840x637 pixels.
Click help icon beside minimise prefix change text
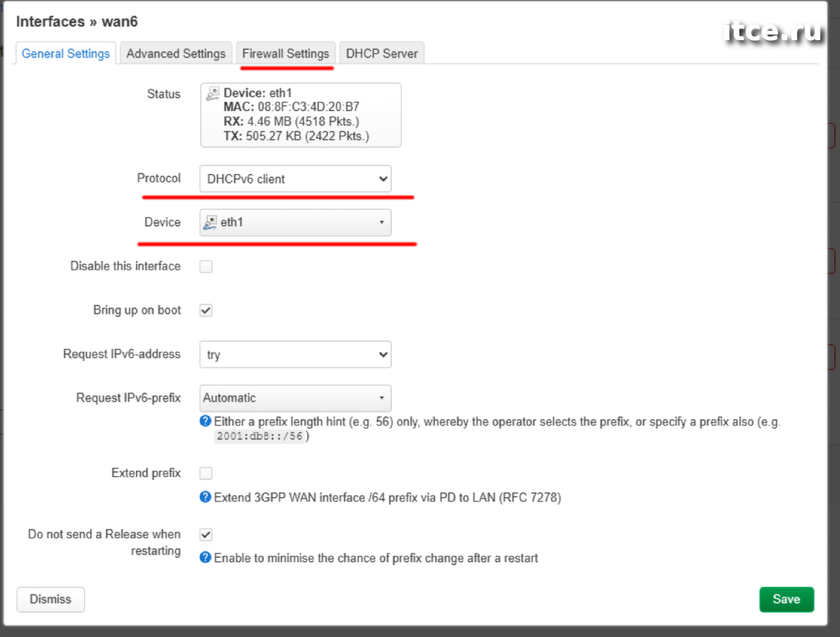(205, 557)
